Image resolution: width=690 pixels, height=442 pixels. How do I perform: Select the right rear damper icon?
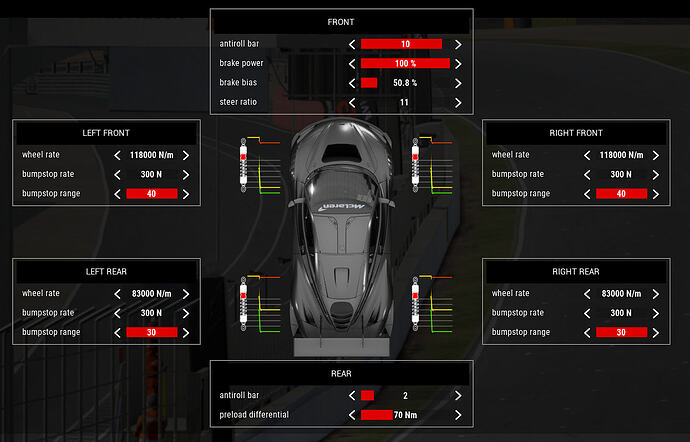click(x=415, y=304)
